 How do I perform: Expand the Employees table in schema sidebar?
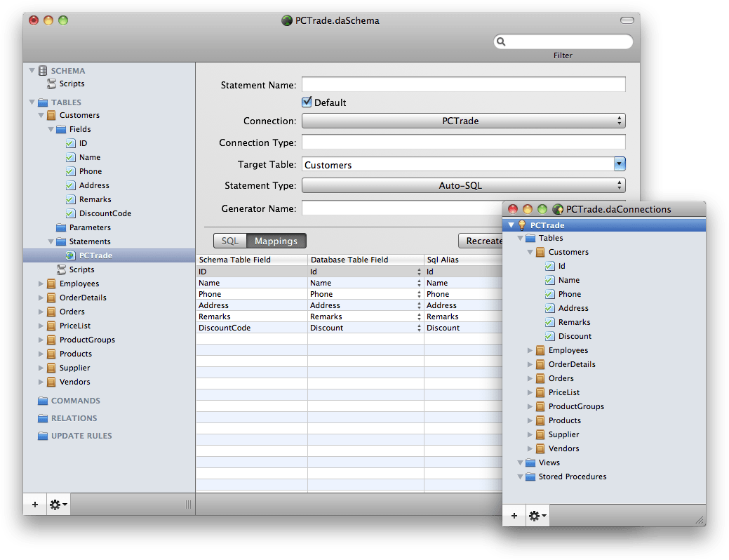[x=42, y=284]
